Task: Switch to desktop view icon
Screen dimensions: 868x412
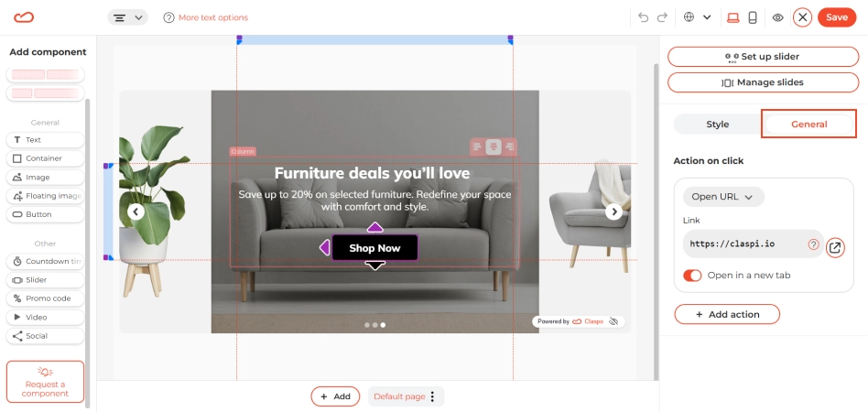Action: click(732, 17)
